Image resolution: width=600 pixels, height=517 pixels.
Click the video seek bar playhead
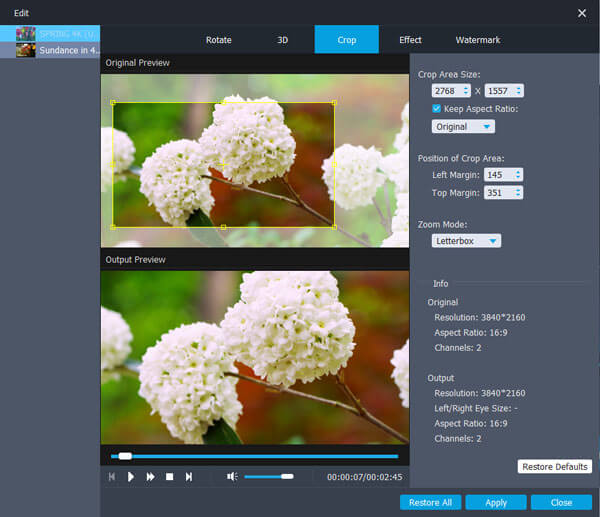point(125,456)
